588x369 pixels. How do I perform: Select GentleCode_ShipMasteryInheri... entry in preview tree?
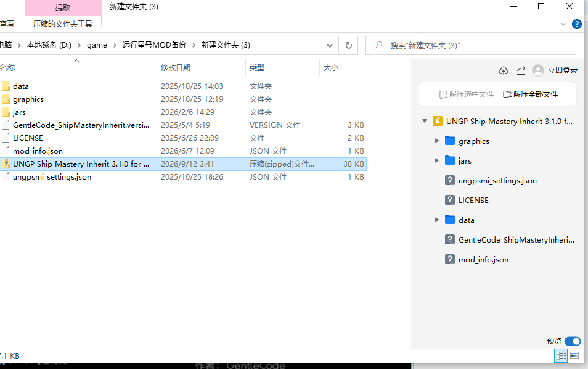coord(516,239)
